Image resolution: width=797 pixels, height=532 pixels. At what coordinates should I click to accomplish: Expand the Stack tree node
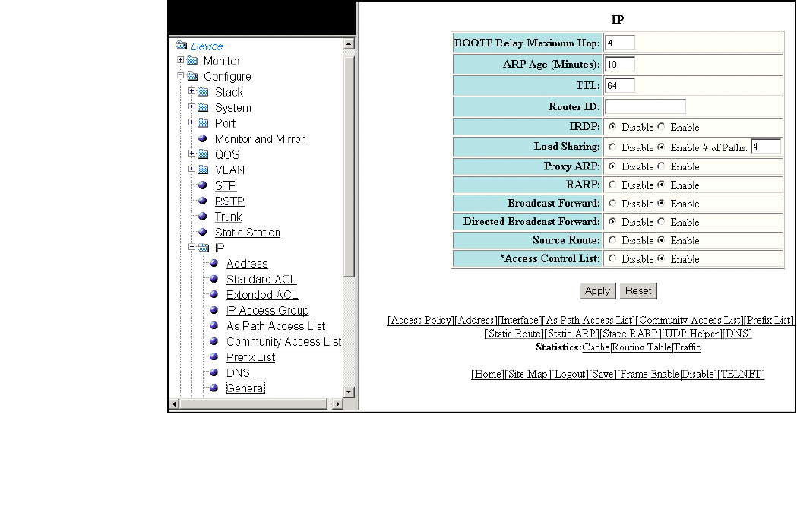point(191,91)
